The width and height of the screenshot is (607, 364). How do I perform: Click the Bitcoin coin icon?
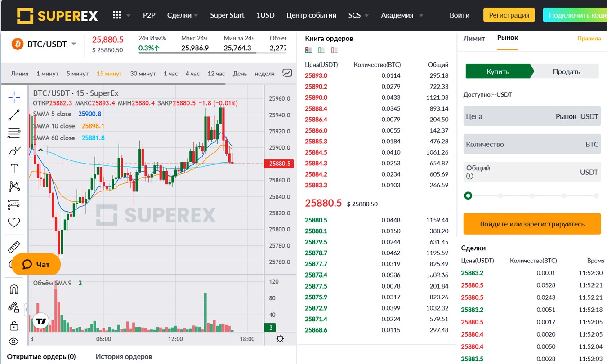tap(17, 44)
